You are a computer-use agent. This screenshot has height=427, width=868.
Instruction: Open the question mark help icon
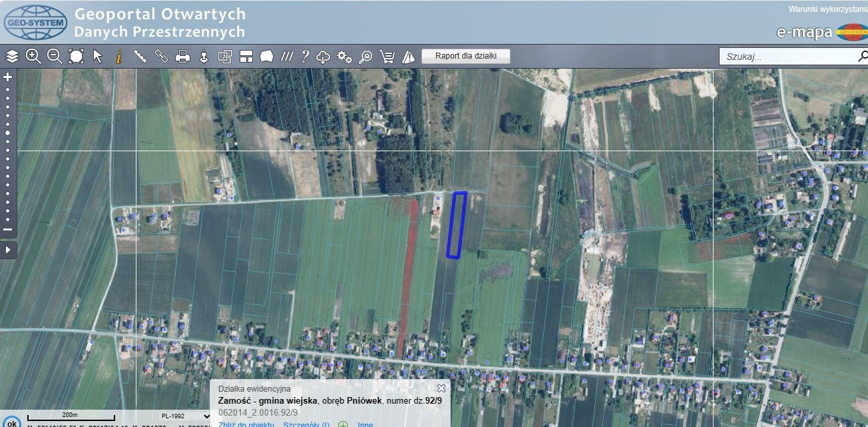click(x=305, y=56)
